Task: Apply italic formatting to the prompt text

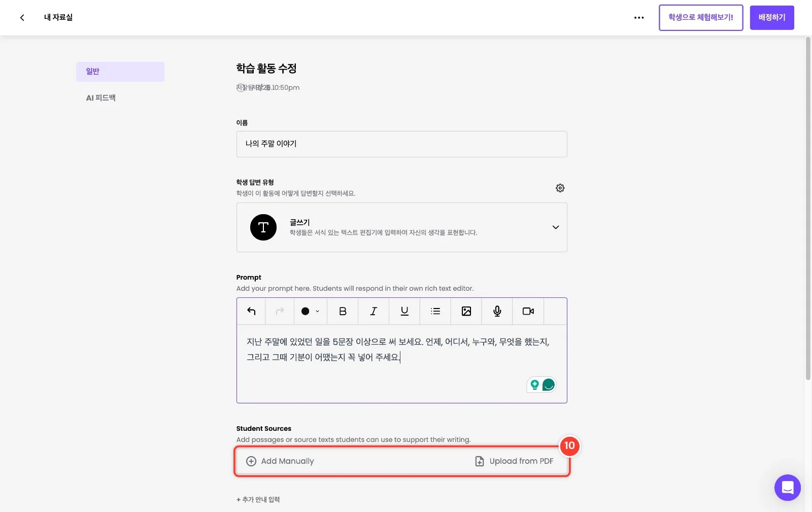Action: [374, 311]
